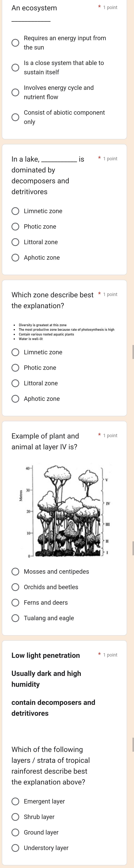Select "Littoral zone" in the zone explanation question
134x868 pixels.
coord(15,383)
